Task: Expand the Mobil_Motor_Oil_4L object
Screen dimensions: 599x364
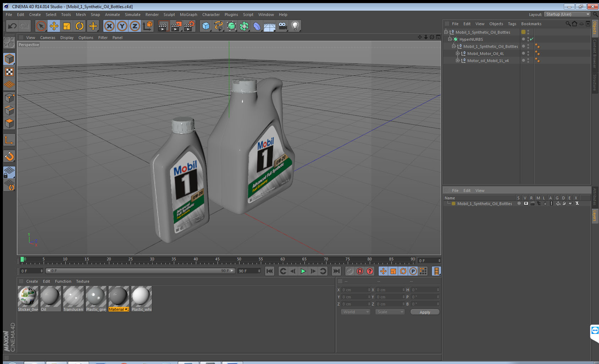Action: coord(458,53)
